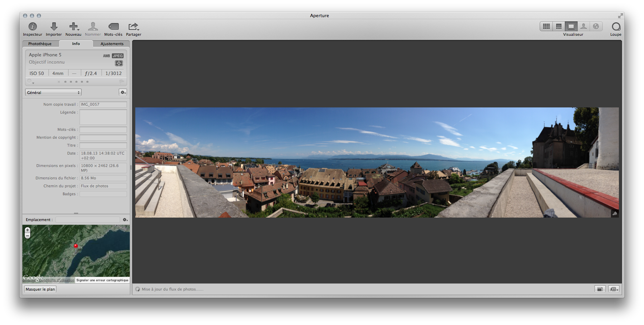Image resolution: width=644 pixels, height=325 pixels.
Task: Switch to the Ajustements tab
Action: coord(112,44)
